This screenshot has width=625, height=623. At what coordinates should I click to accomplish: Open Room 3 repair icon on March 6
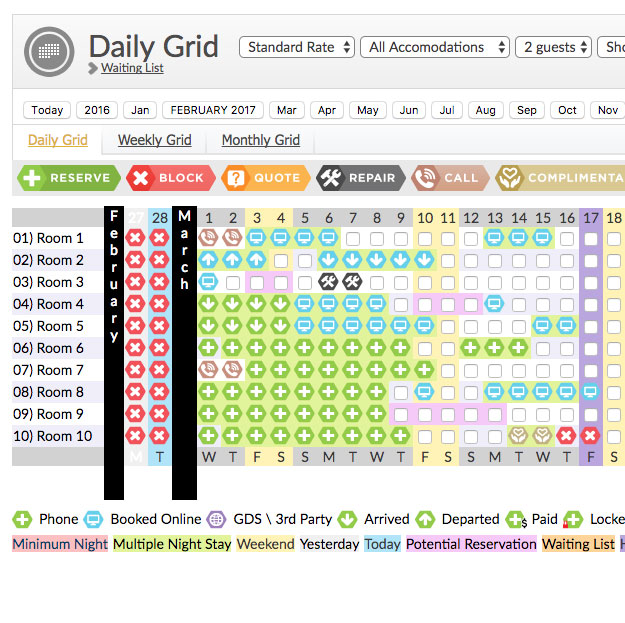point(328,282)
